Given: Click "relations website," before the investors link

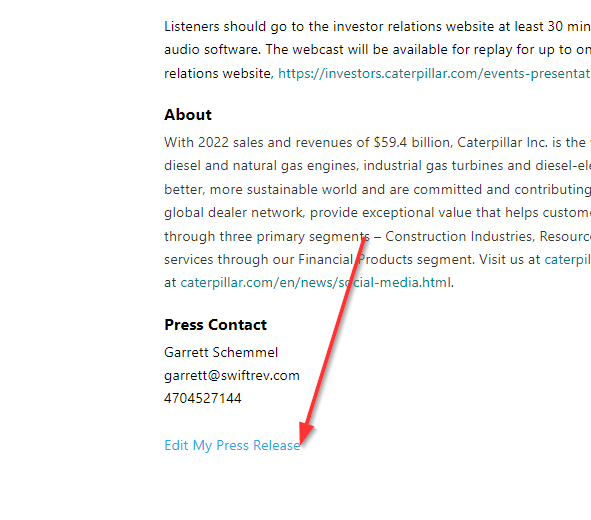Looking at the screenshot, I should click(219, 73).
